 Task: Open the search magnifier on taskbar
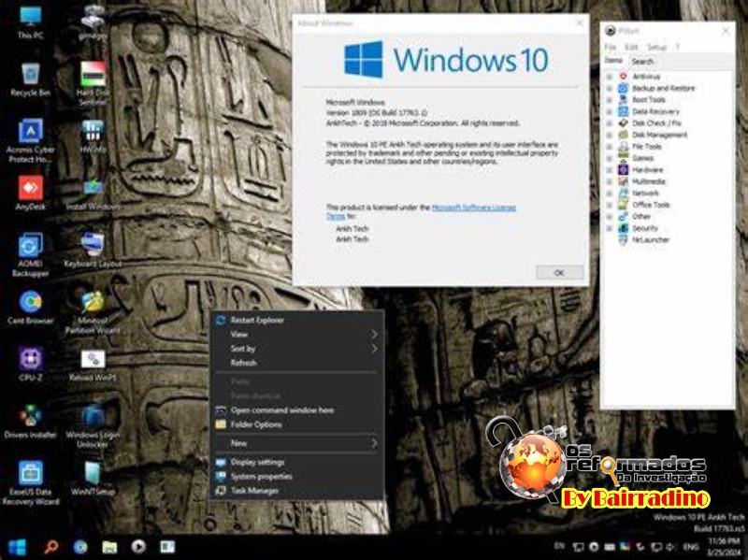(51, 547)
